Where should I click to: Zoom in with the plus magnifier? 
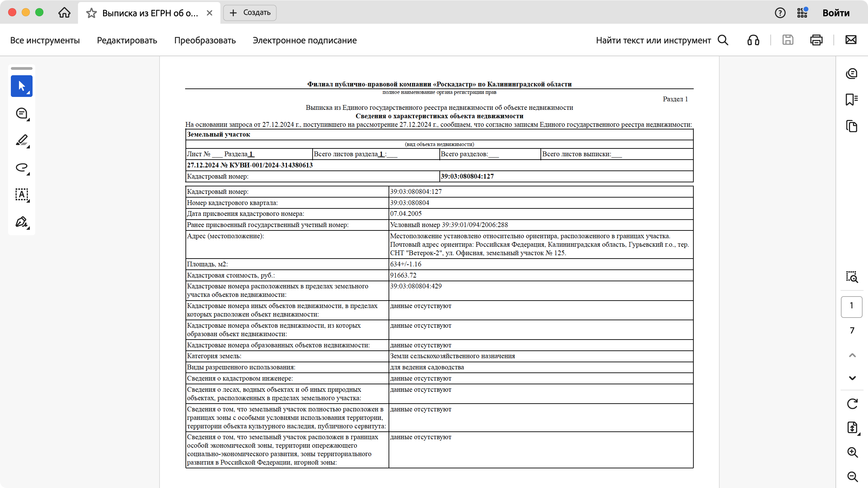[x=852, y=452]
